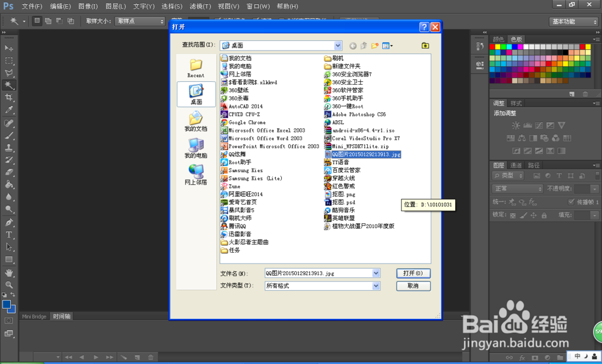
Task: Switch to the 通道 channels tab
Action: [517, 164]
